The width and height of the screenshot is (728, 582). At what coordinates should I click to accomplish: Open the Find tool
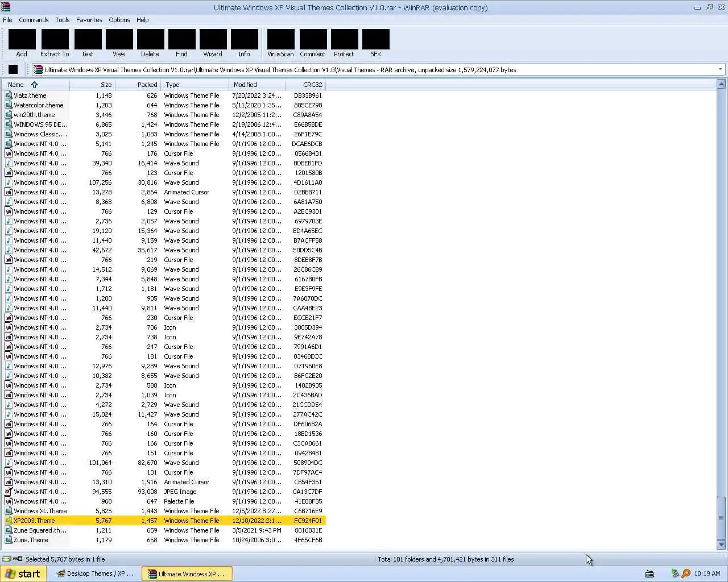[181, 44]
